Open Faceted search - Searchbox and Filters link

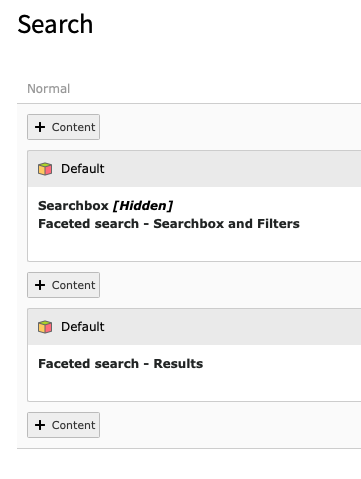(169, 224)
